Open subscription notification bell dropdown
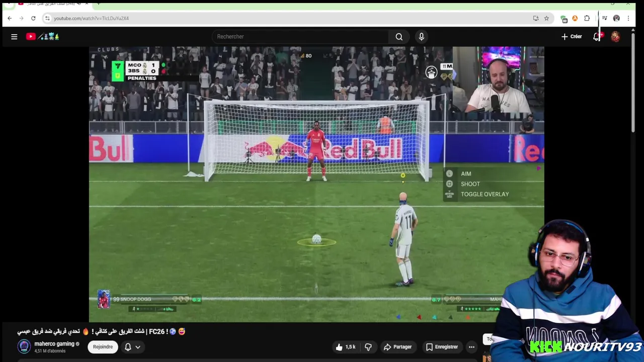Screen dimensions: 644x362 (x=132, y=347)
